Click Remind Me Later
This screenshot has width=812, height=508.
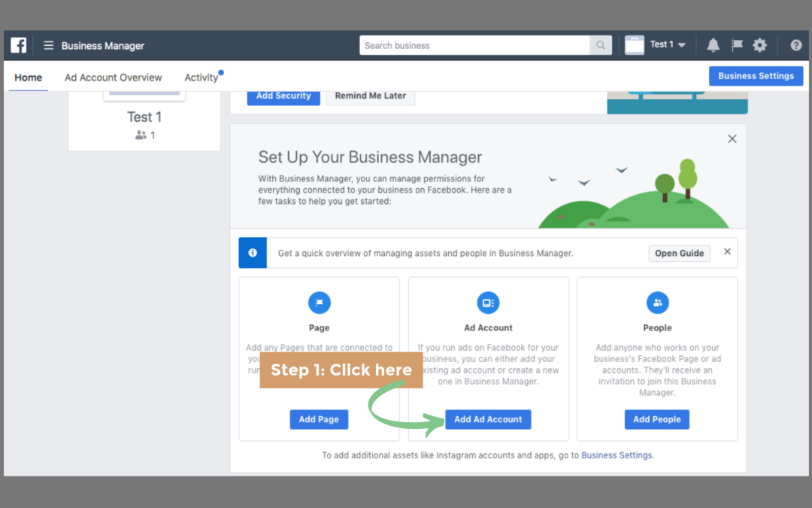tap(370, 96)
